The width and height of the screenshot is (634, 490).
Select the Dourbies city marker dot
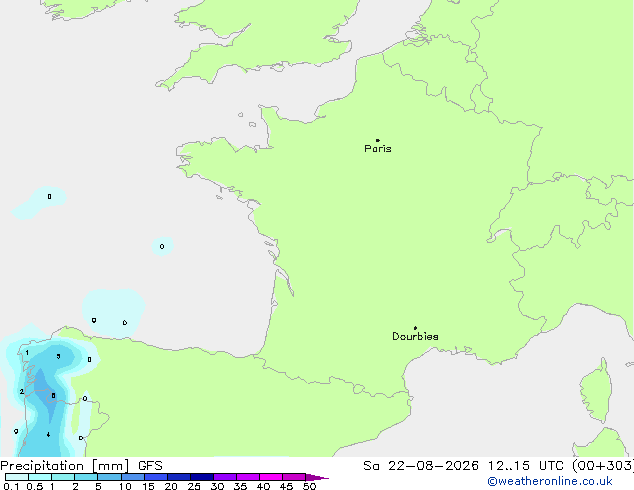point(415,328)
